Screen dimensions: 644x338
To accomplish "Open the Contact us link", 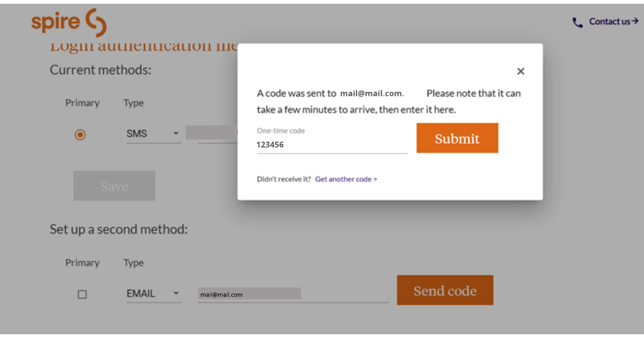I will (609, 21).
